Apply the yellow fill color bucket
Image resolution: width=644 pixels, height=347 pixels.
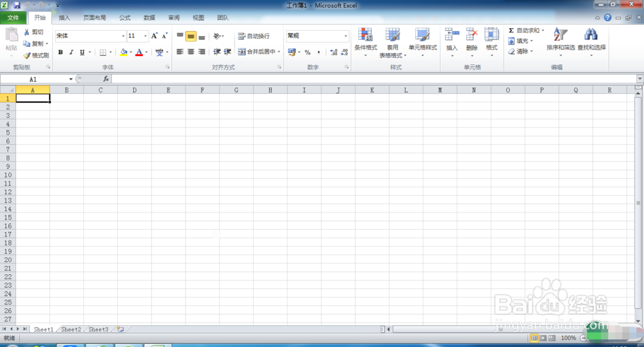click(123, 52)
